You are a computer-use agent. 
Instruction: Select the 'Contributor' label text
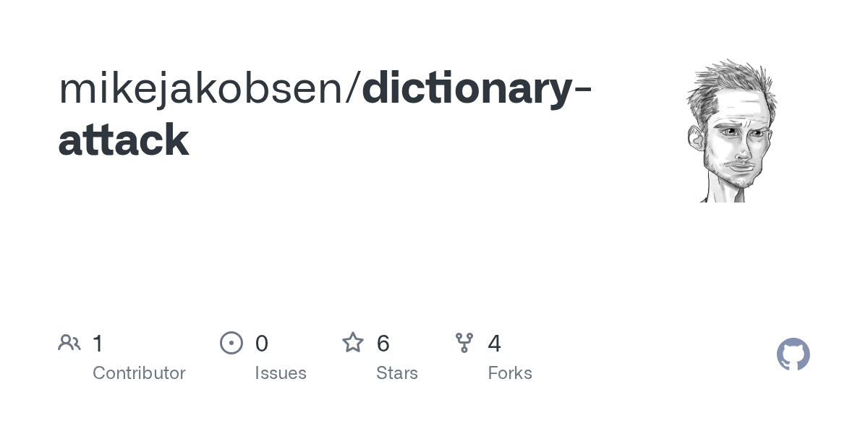coord(139,373)
